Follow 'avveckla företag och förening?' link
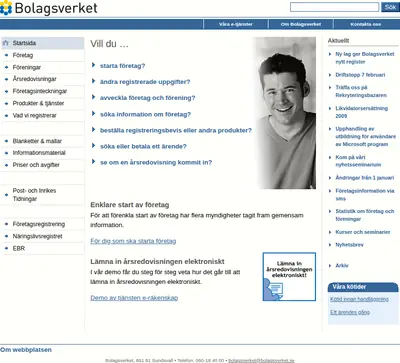Image resolution: width=400 pixels, height=363 pixels. pos(147,98)
